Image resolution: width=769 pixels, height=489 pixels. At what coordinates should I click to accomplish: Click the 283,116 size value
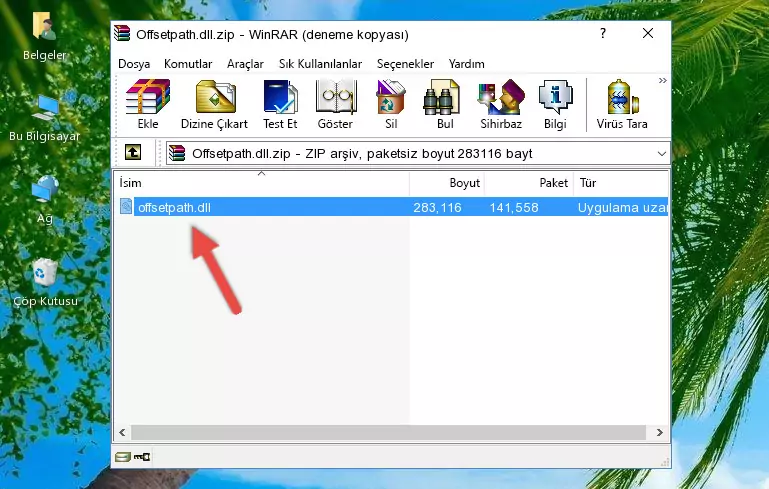pos(437,207)
